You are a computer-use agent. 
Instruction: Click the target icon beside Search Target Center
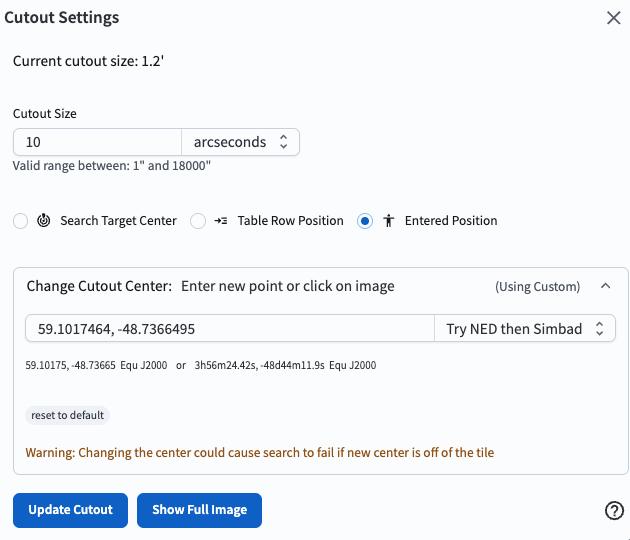click(x=44, y=221)
